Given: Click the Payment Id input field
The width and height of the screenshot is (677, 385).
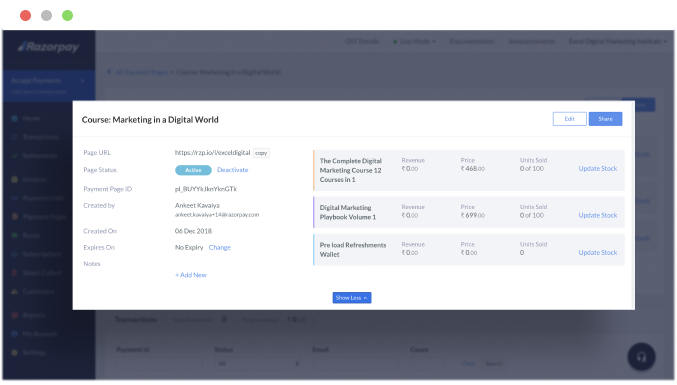Looking at the screenshot, I should [159, 364].
